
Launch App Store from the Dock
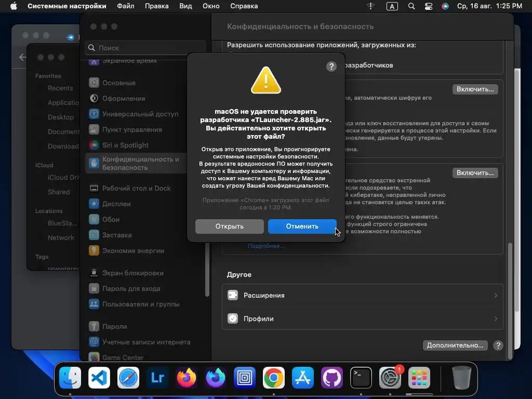tap(303, 378)
